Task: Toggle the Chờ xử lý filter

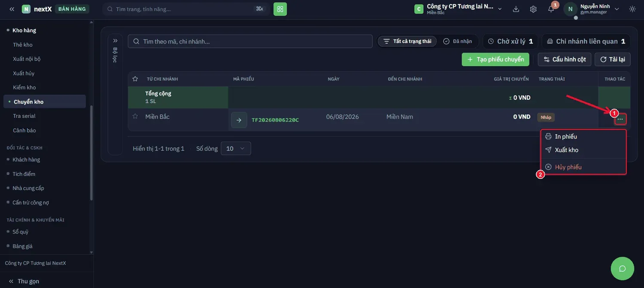Action: click(510, 41)
